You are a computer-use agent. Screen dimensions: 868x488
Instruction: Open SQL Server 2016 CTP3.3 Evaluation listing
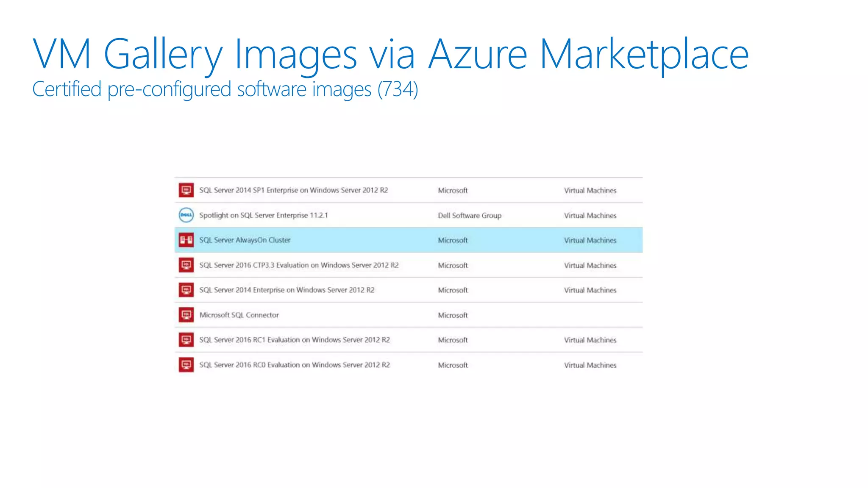pyautogui.click(x=299, y=265)
